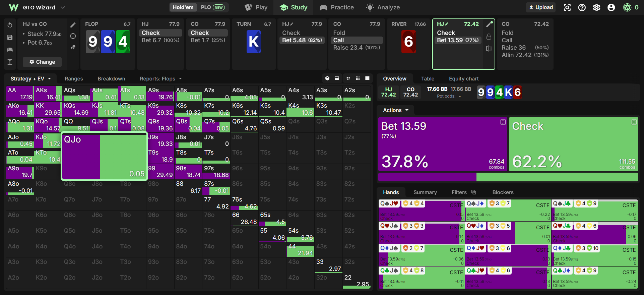Switch to the Equity chart tab

click(464, 78)
